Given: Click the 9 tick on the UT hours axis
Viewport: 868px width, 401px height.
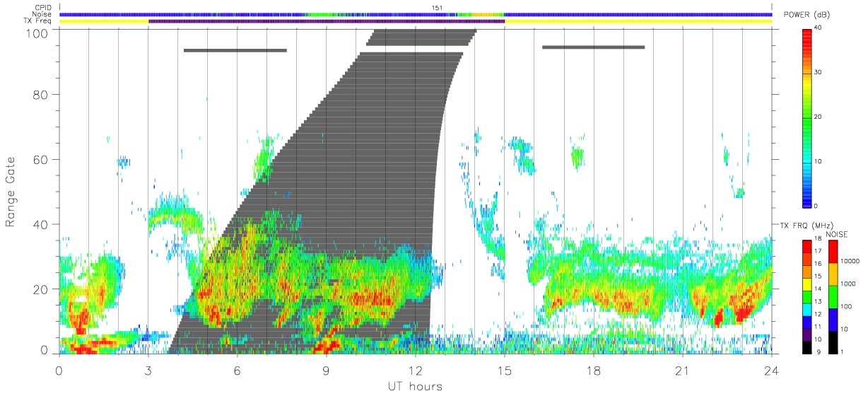Looking at the screenshot, I should [326, 370].
